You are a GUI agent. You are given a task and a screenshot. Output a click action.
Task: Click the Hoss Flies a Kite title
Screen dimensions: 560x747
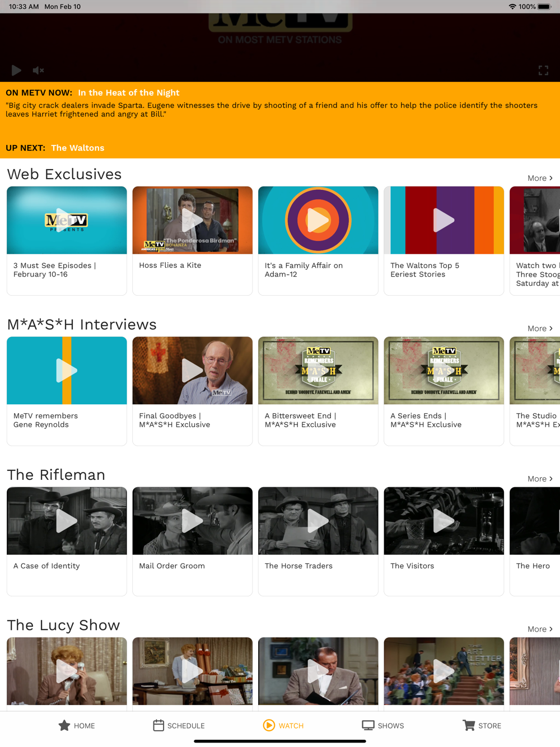(170, 265)
